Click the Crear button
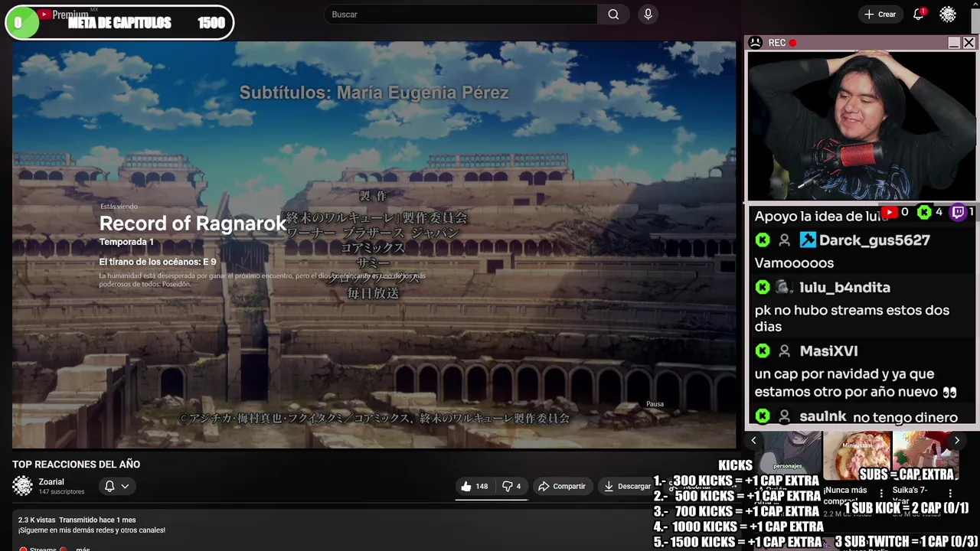This screenshot has height=551, width=980. coord(880,15)
